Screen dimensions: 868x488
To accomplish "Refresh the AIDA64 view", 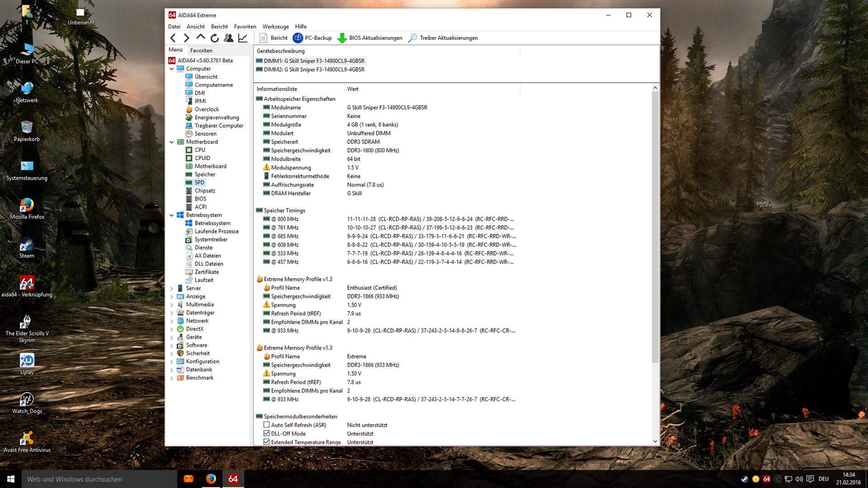I will [x=215, y=38].
